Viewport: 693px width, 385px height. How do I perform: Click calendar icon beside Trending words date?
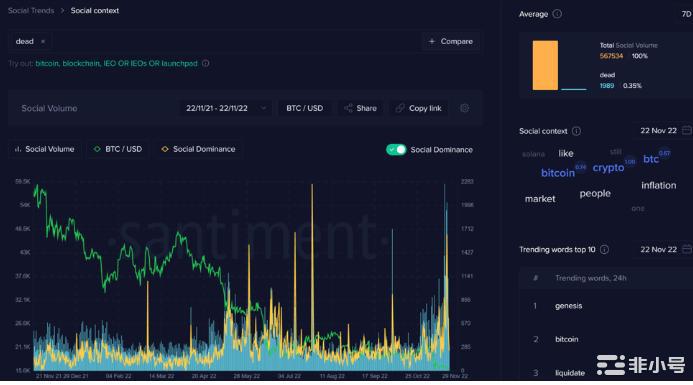tap(687, 249)
